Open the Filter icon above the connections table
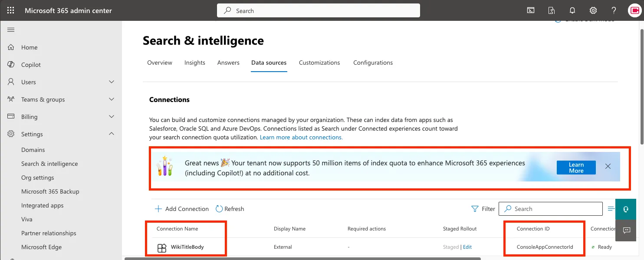 475,209
